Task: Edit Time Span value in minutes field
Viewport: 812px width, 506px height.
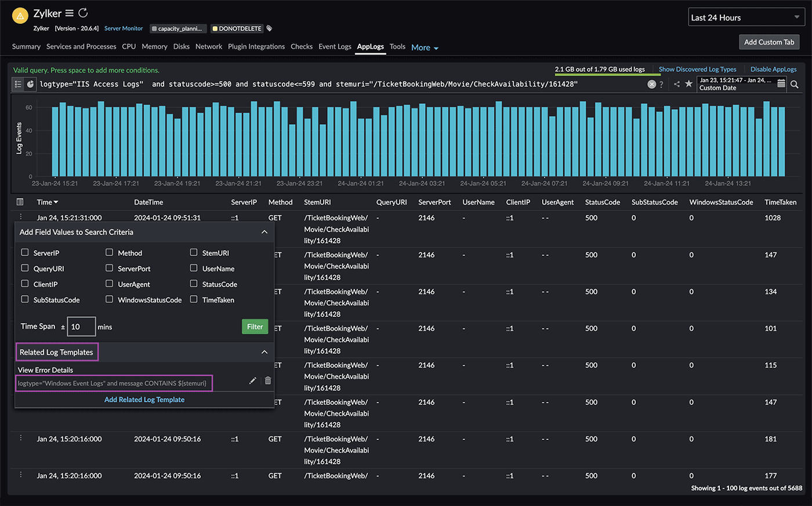Action: coord(81,326)
